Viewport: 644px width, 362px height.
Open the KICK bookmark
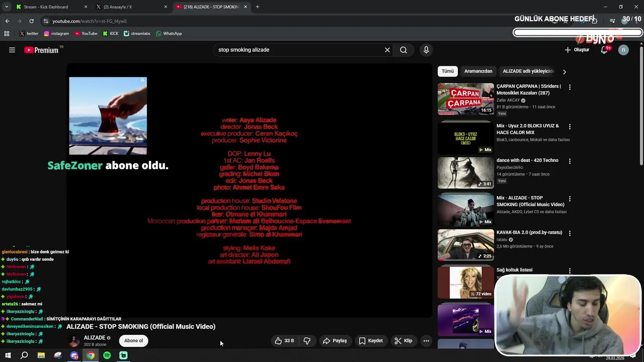111,34
